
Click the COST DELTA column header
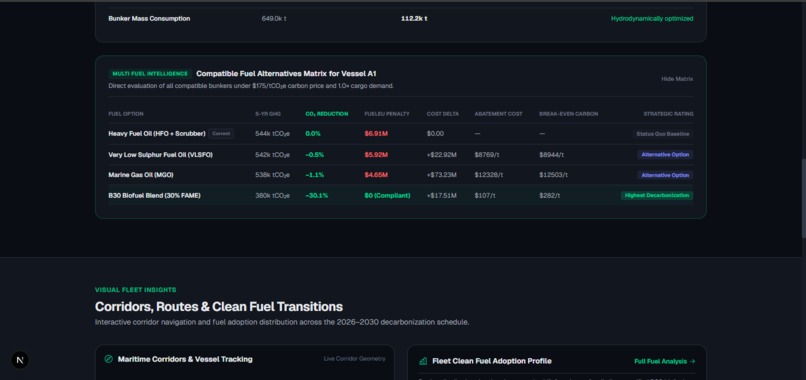point(443,114)
